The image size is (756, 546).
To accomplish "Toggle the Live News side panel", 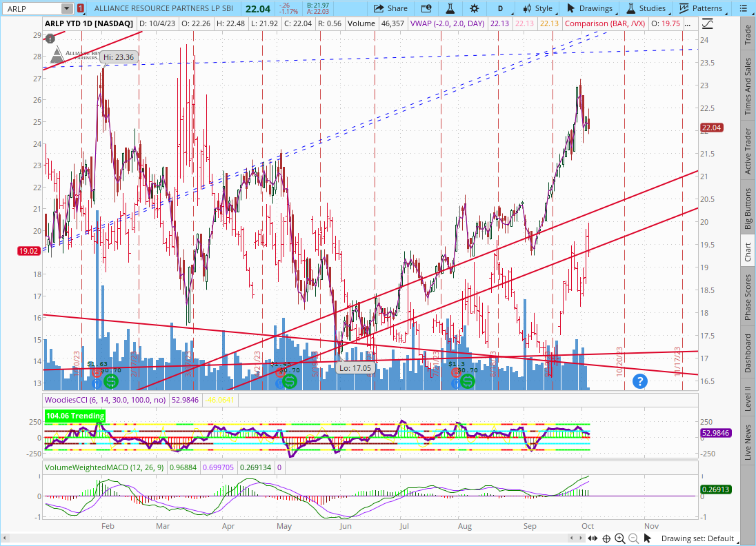I will point(748,443).
